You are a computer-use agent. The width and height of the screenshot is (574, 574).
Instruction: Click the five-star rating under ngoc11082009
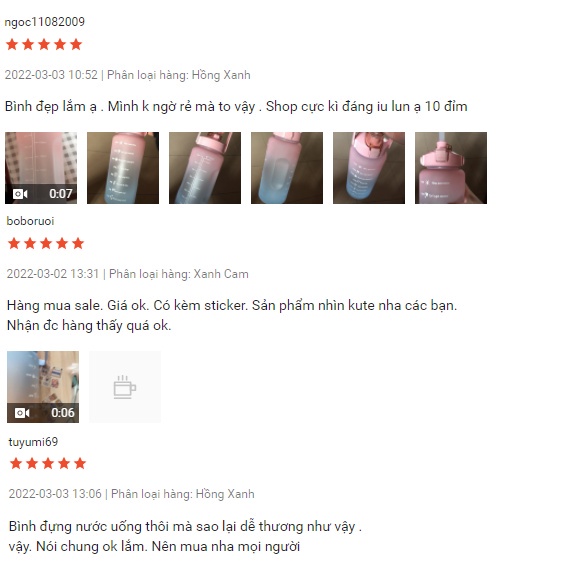44,44
